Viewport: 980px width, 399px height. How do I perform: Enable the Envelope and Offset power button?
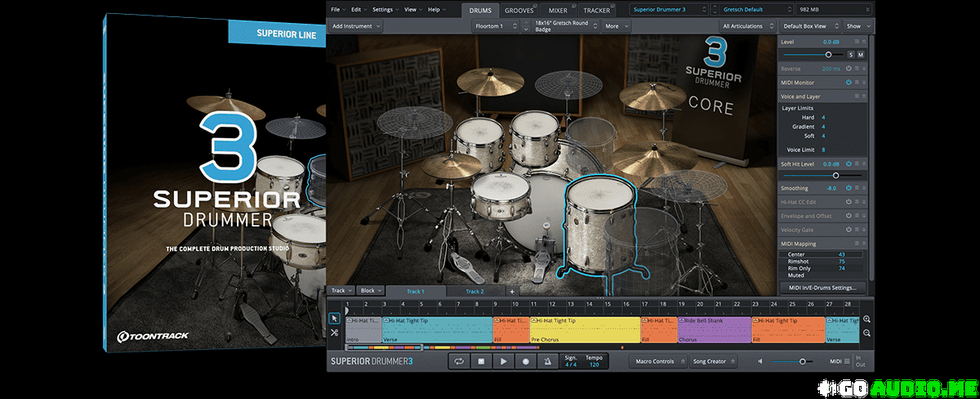pyautogui.click(x=849, y=216)
